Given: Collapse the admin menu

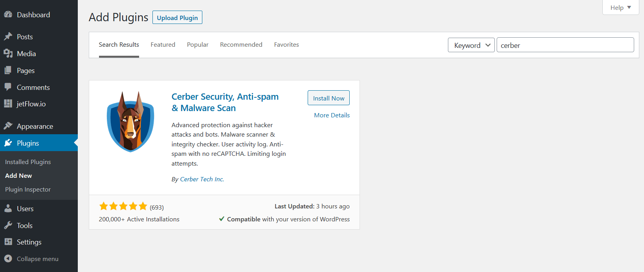Looking at the screenshot, I should click(9, 259).
